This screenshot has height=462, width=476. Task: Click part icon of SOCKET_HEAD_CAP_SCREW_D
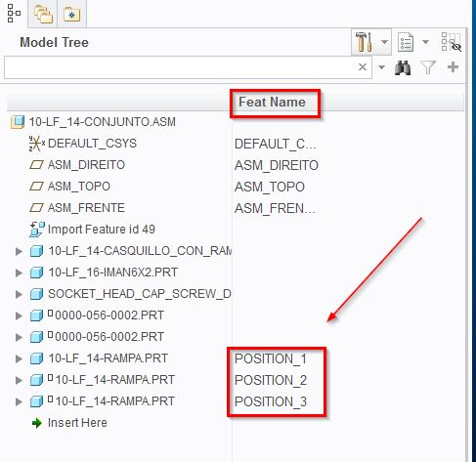(36, 294)
